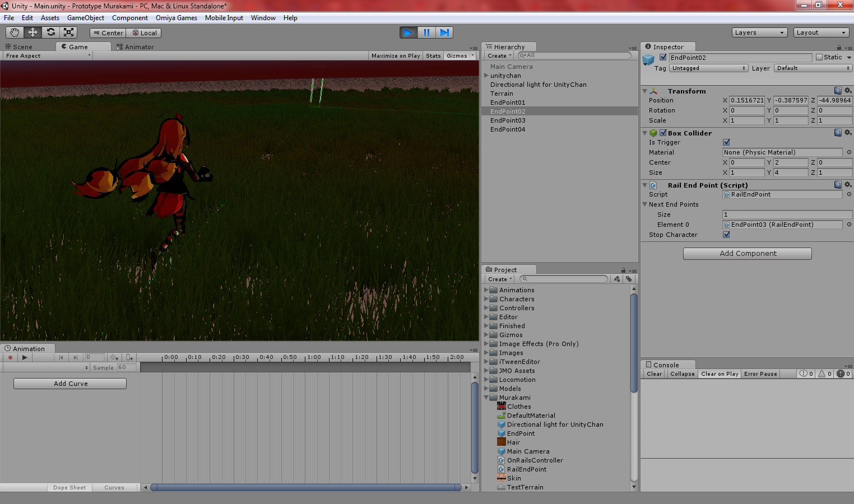Open Transform component gear menu
This screenshot has height=504, width=854.
coord(848,91)
